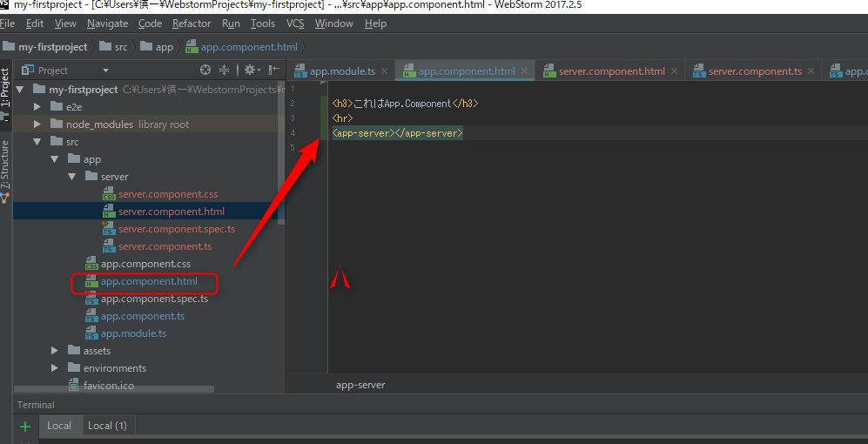This screenshot has width=868, height=444.
Task: Expand the environments folder
Action: 55,368
